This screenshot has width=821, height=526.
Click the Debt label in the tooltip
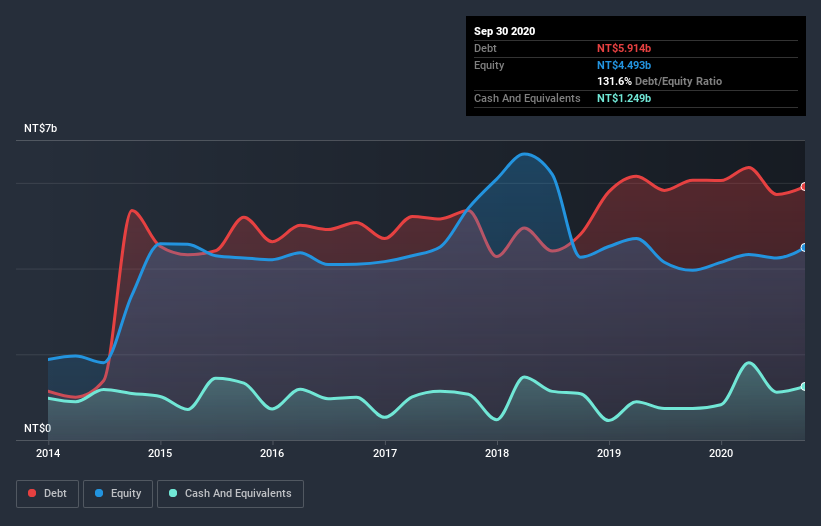[x=485, y=48]
